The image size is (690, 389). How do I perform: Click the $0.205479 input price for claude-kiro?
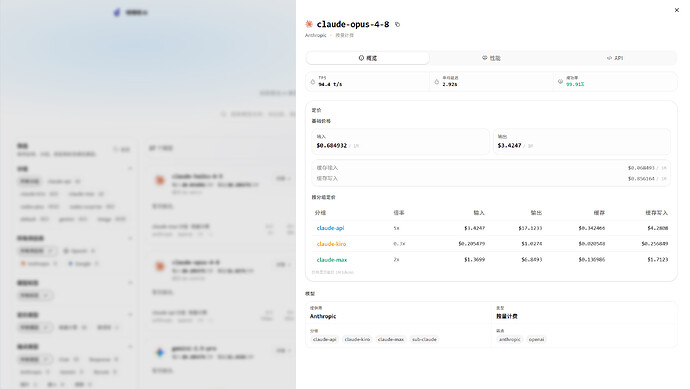click(471, 244)
